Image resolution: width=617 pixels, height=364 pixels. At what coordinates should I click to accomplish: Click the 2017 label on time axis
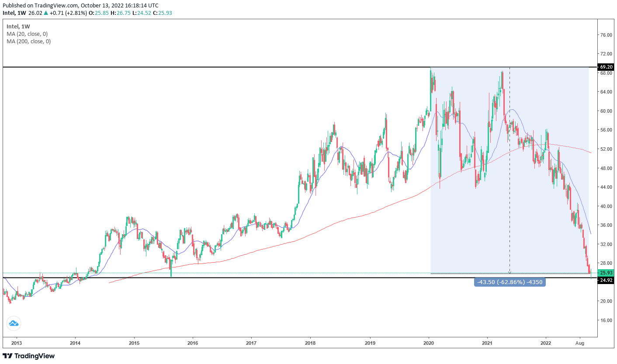pos(251,343)
